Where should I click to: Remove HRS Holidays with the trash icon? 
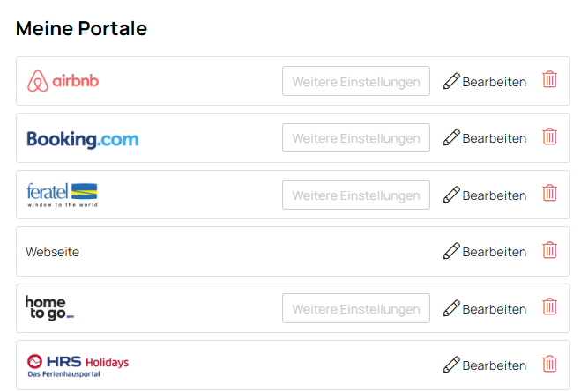click(549, 364)
